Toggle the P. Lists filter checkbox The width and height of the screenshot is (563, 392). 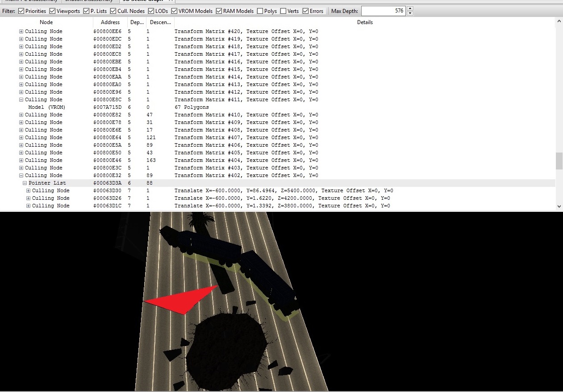pyautogui.click(x=86, y=11)
